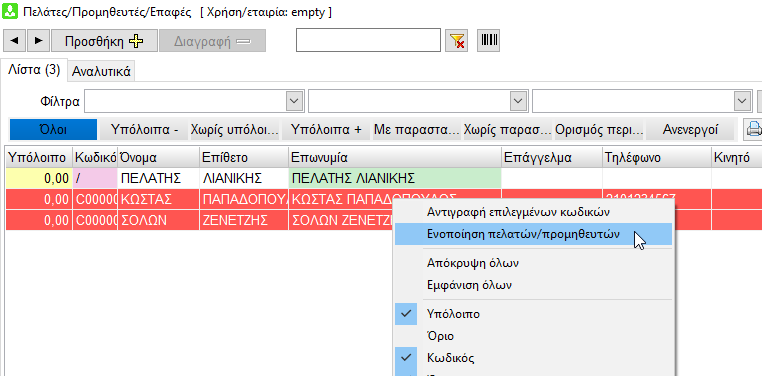The height and width of the screenshot is (376, 762).
Task: Expand the second Φίλτρα dropdown
Action: (x=517, y=101)
